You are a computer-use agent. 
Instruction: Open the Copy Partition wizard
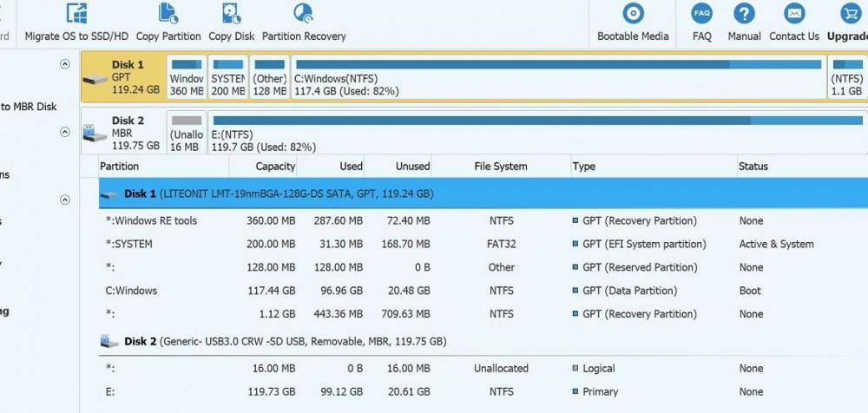point(168,14)
